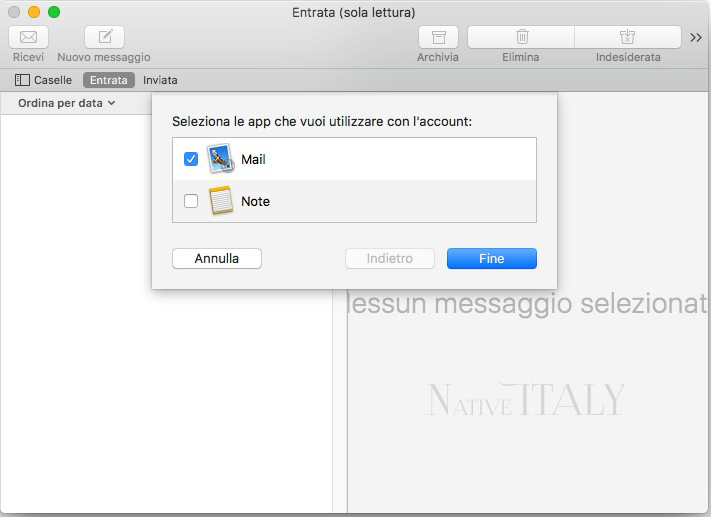Show more toolbar items via double chevron
711x517 pixels.
pos(696,37)
